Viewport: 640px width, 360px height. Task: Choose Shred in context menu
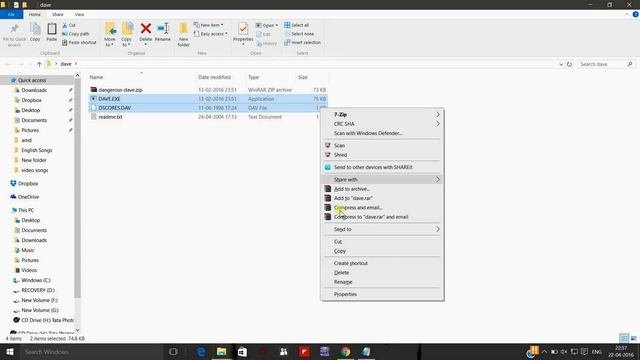click(x=382, y=155)
